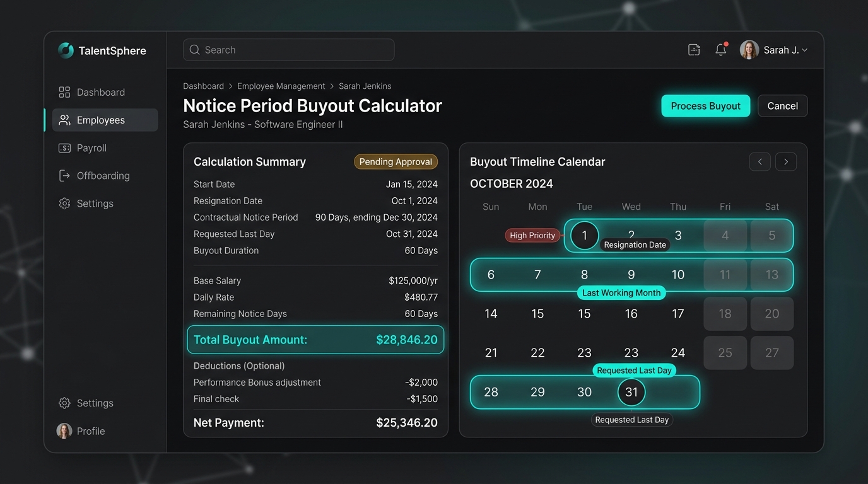Click the Employees people icon
Image resolution: width=868 pixels, height=484 pixels.
(x=64, y=120)
